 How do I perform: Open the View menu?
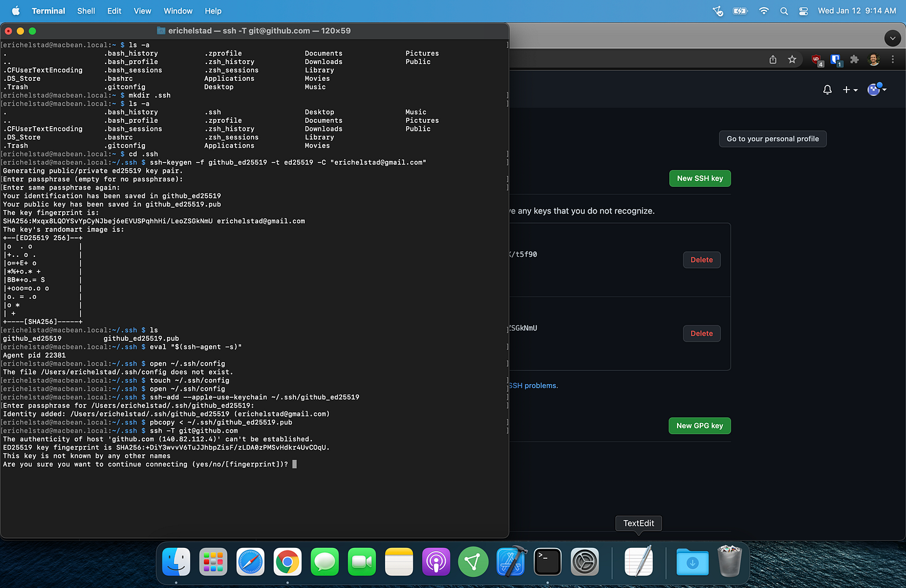pos(142,11)
